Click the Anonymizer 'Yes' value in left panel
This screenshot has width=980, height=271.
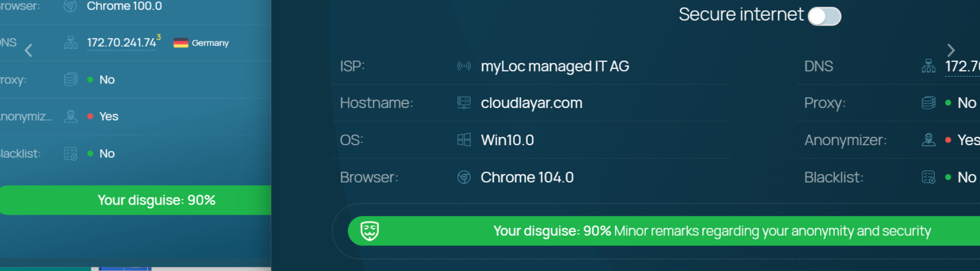(x=109, y=117)
